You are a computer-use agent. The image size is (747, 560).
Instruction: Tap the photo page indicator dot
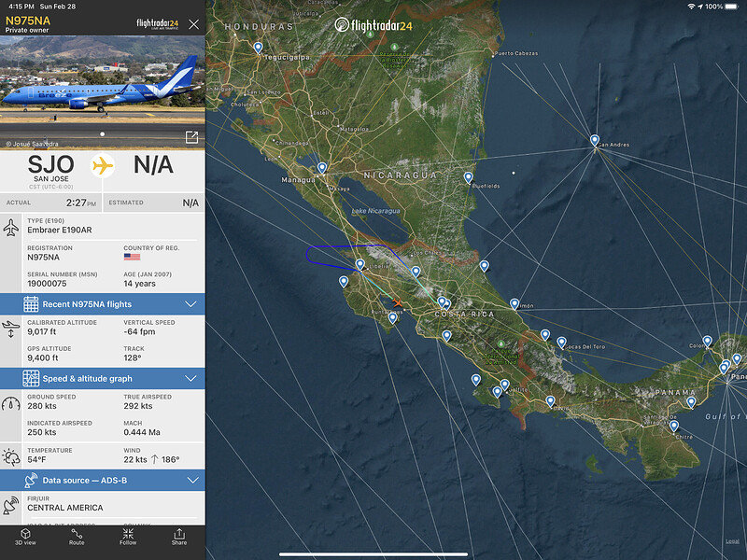102,134
